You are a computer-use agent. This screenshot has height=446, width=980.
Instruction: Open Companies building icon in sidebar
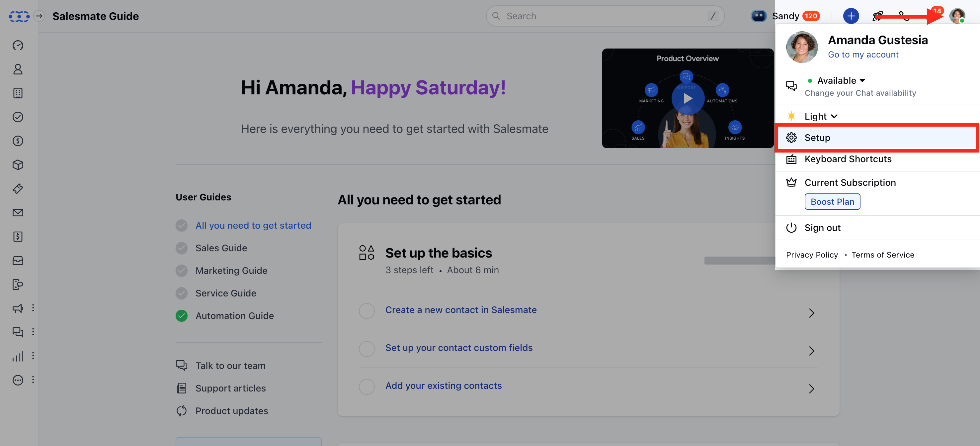click(x=18, y=93)
